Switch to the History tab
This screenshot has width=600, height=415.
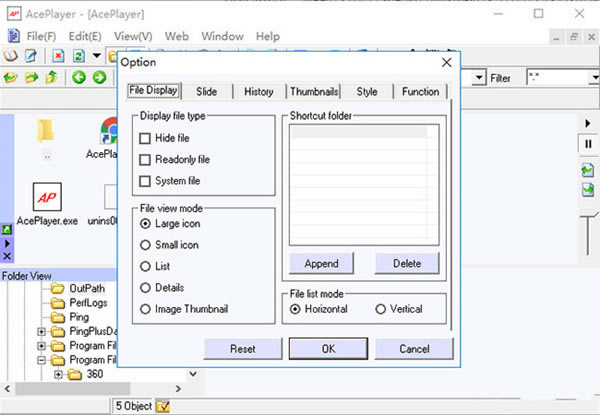point(259,92)
